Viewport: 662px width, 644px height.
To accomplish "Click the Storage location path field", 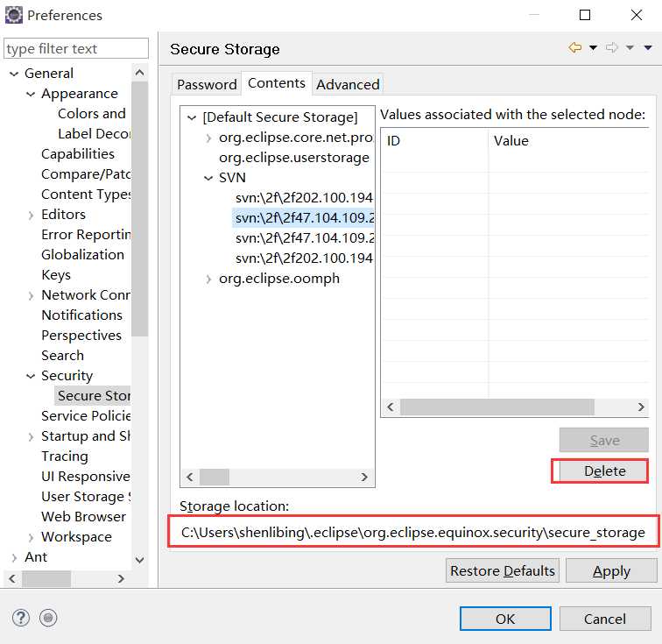I will [413, 532].
